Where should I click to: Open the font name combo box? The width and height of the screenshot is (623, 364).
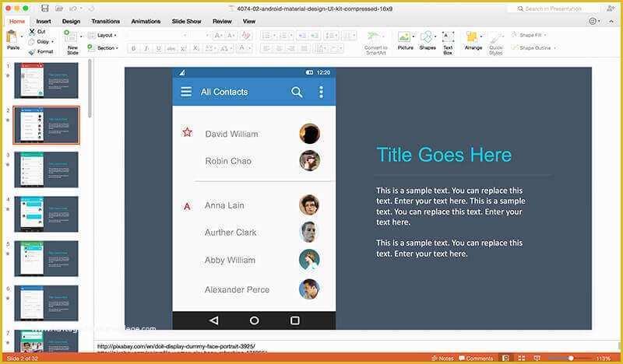click(157, 36)
